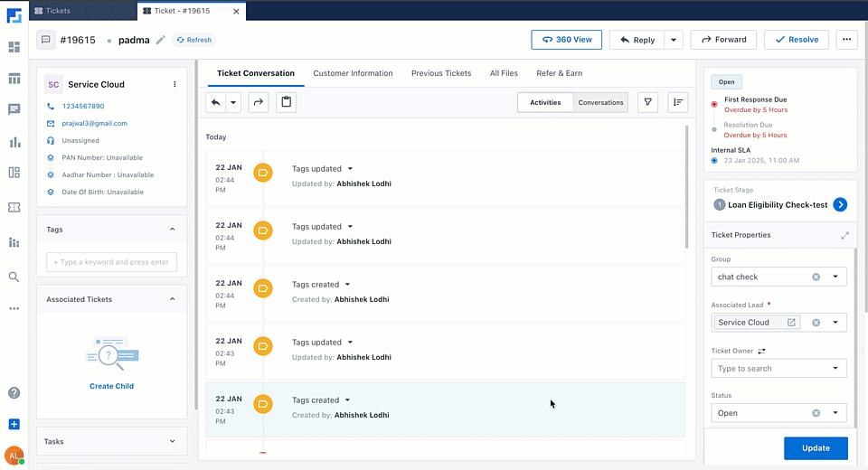The width and height of the screenshot is (868, 470).
Task: Clear the Open status value
Action: click(816, 413)
